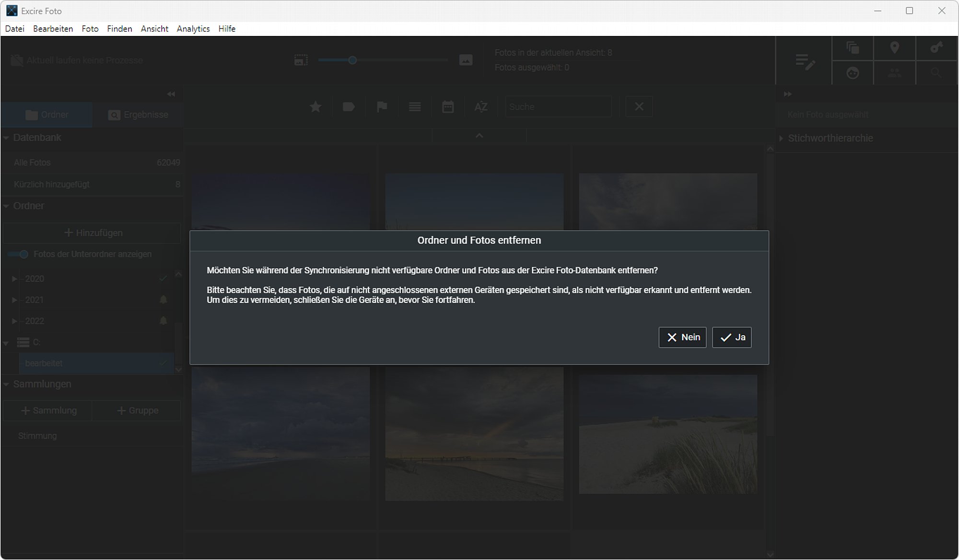Click the checkmark next to folder 2020

163,279
